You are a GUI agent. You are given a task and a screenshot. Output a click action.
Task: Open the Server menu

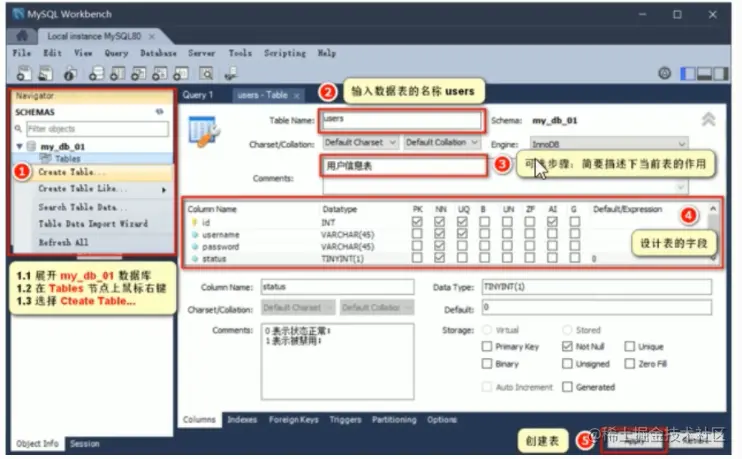pos(202,53)
